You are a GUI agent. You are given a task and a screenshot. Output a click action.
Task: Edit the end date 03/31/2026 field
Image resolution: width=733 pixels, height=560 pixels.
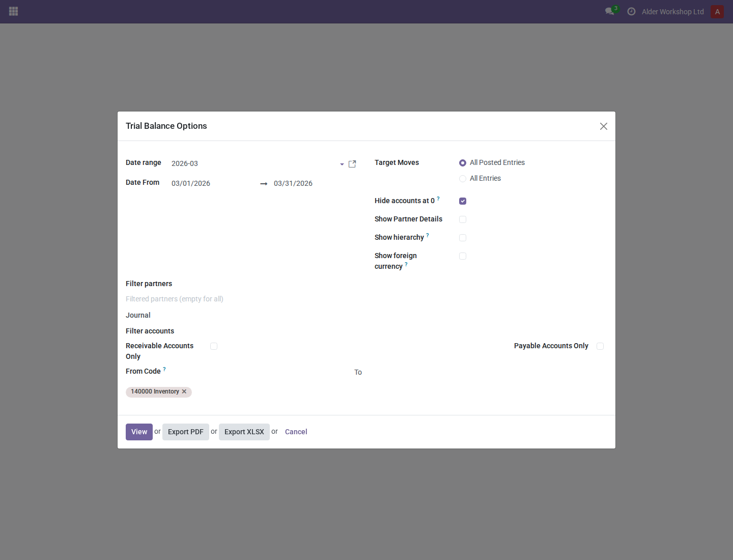tap(315, 183)
